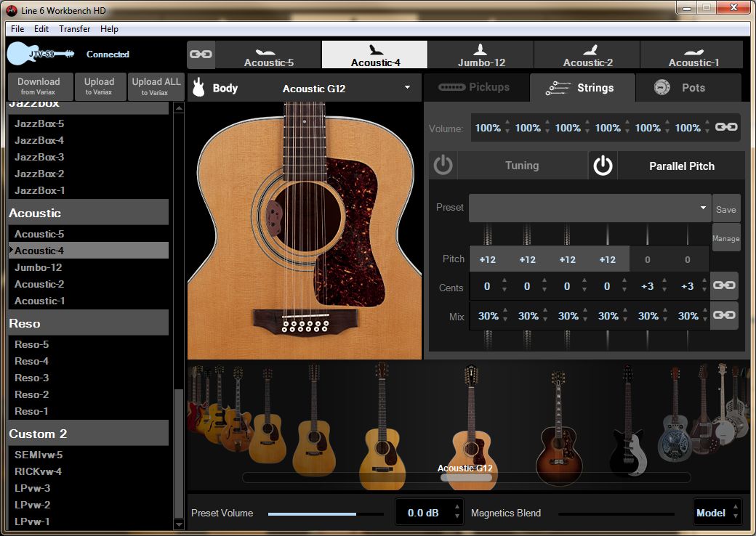Click the JTV-59 guitar icon
Viewport: 756px width, 536px height.
(x=41, y=54)
